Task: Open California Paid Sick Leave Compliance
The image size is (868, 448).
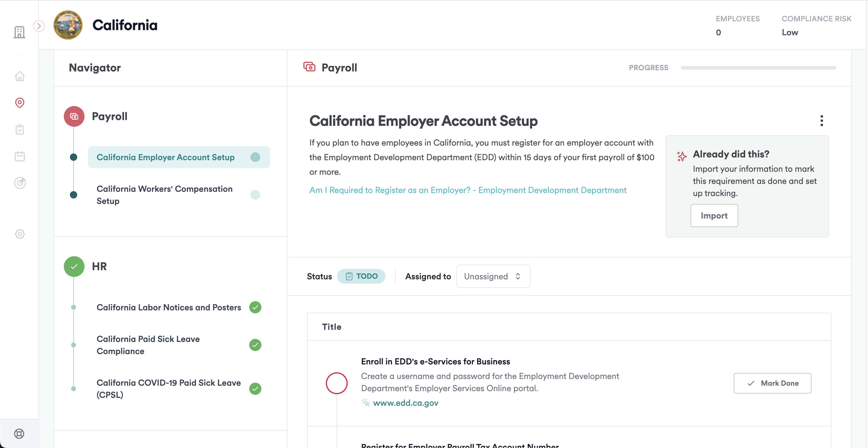Action: click(148, 345)
